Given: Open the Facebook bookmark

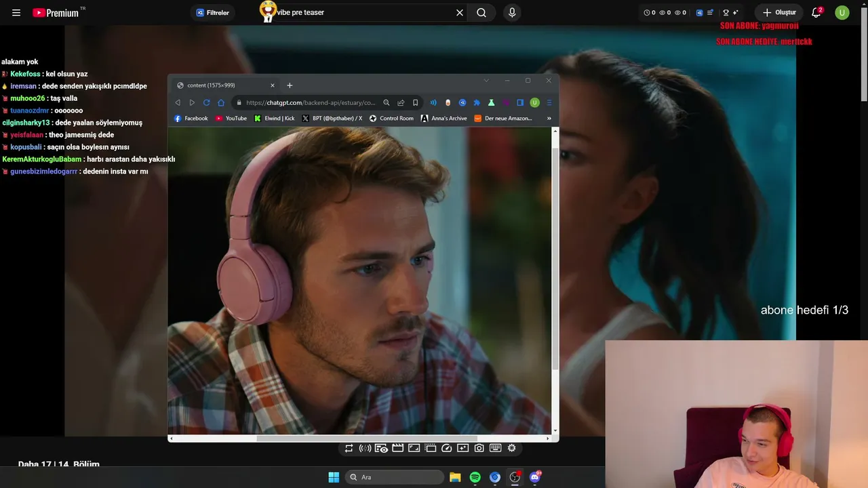Looking at the screenshot, I should click(191, 119).
